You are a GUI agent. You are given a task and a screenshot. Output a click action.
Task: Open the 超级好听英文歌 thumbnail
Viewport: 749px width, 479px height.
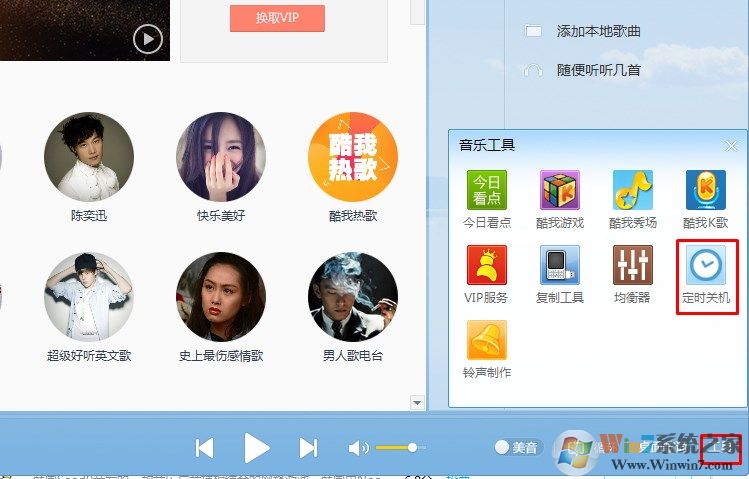[89, 297]
